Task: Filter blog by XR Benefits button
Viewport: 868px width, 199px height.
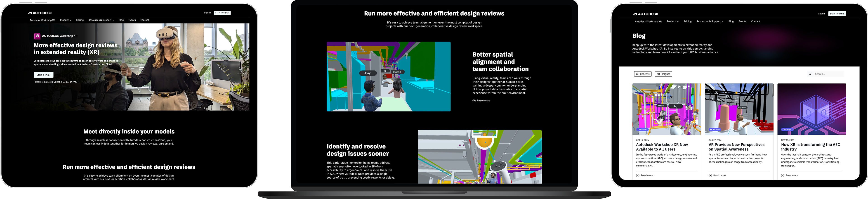Action: (x=643, y=74)
